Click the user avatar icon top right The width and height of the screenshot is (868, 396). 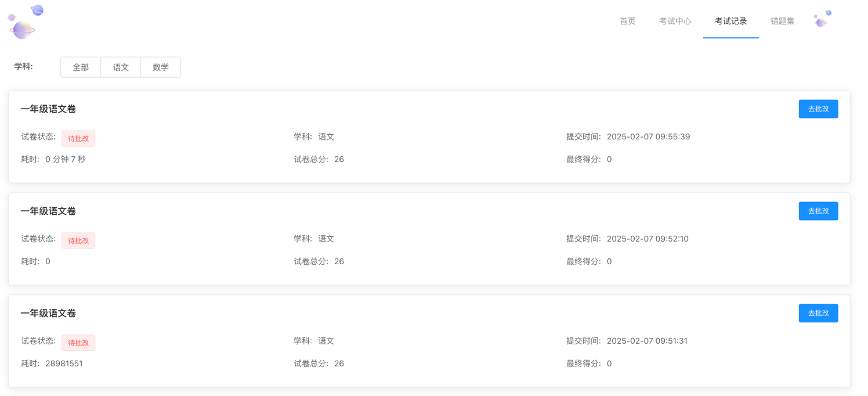822,19
